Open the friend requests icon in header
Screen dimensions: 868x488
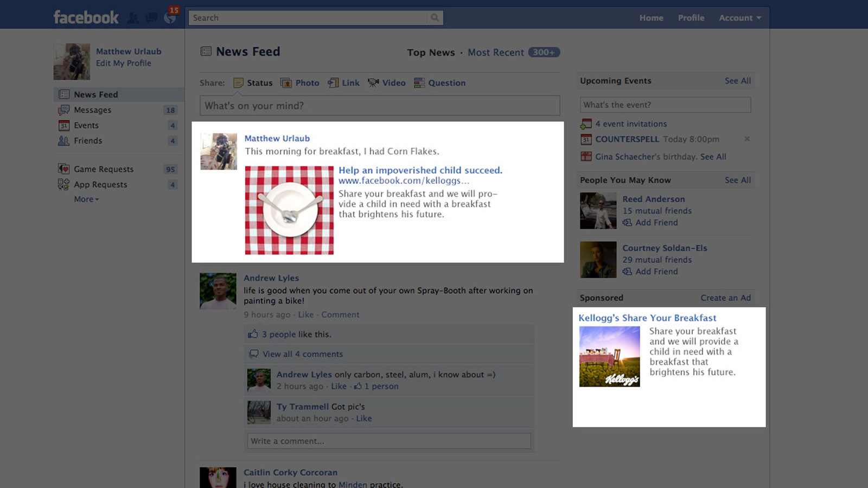[133, 18]
